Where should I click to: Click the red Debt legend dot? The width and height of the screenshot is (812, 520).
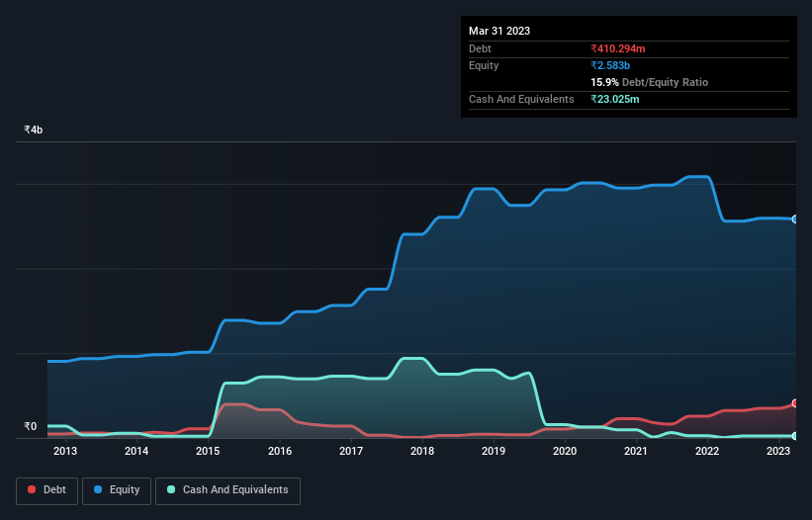point(32,489)
